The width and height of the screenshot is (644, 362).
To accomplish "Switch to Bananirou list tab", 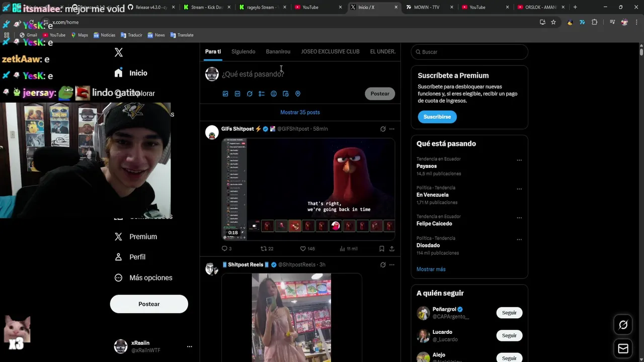I will [x=278, y=51].
